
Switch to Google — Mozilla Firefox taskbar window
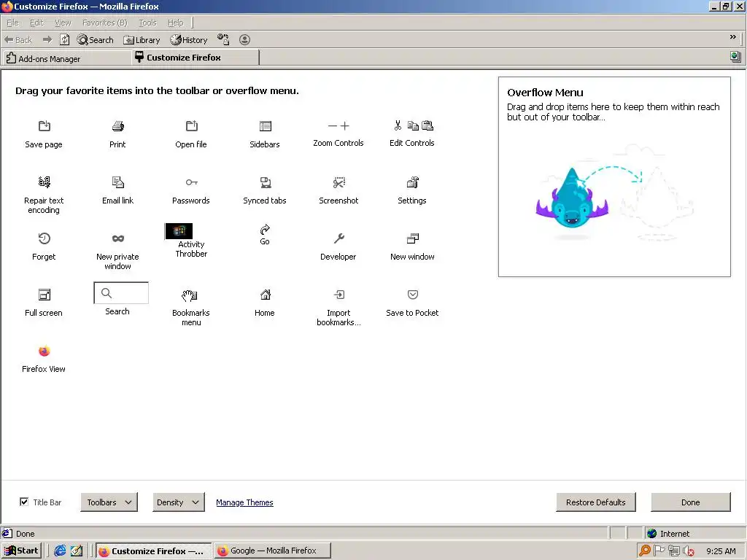(x=272, y=551)
